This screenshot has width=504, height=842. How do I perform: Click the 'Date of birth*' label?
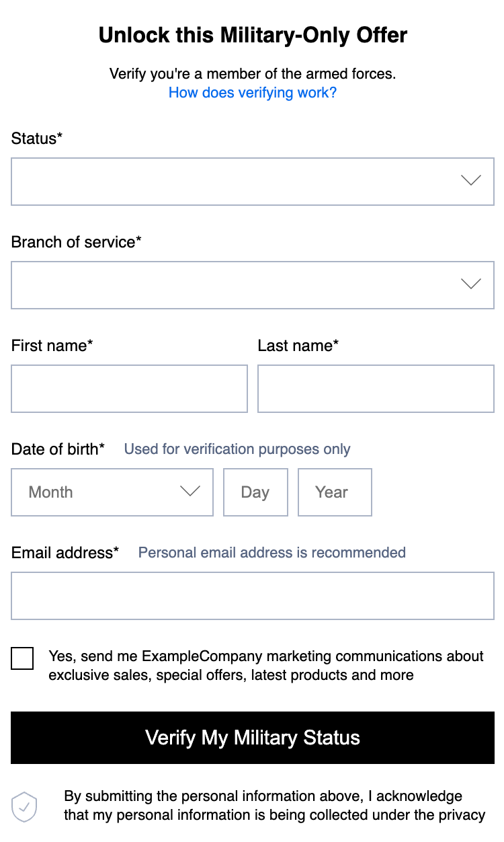point(58,449)
